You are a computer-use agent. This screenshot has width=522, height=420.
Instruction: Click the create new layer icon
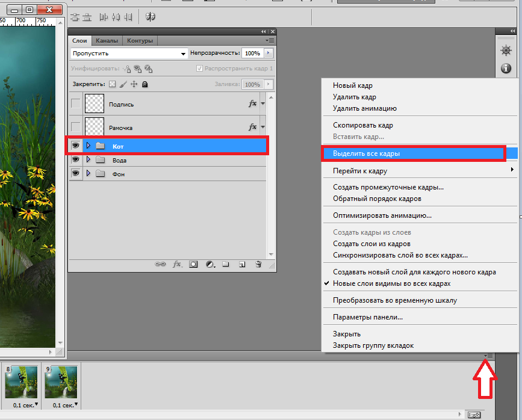241,264
